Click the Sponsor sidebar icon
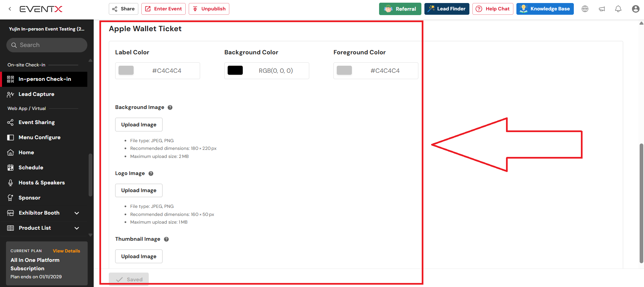Screen dimensions: 644x287 tap(10, 198)
